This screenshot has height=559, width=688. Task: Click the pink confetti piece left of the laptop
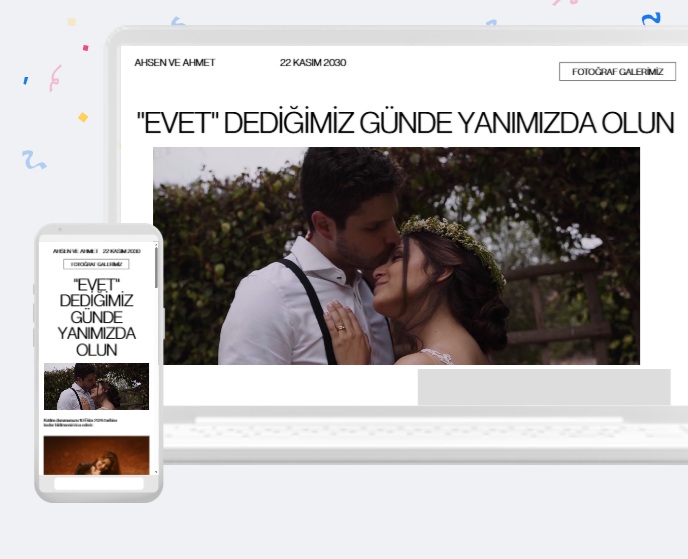click(56, 77)
